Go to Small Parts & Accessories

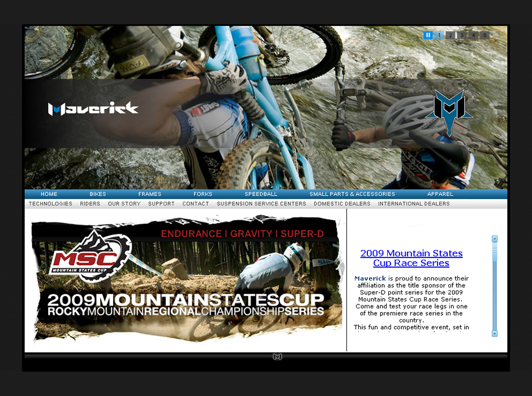pyautogui.click(x=352, y=194)
